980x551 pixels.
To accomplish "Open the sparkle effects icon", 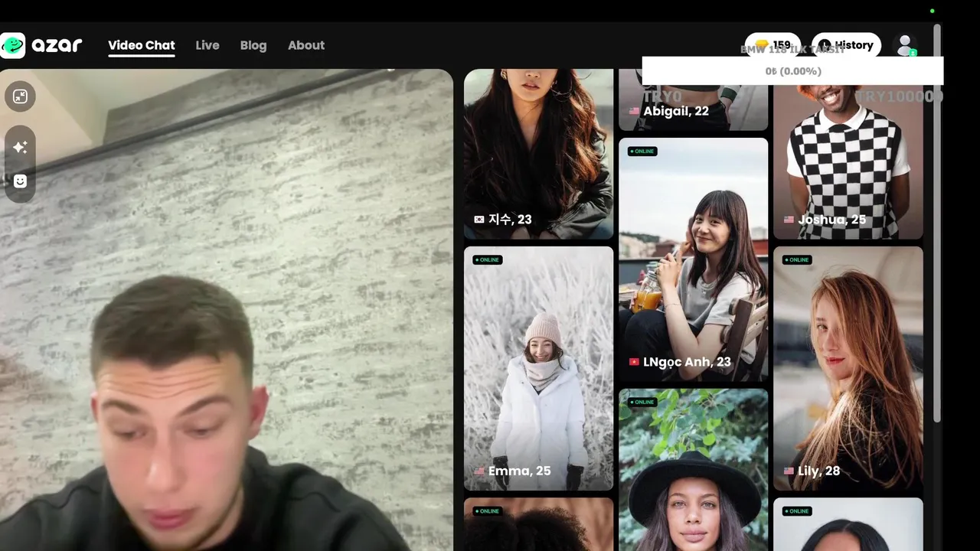I will point(20,147).
